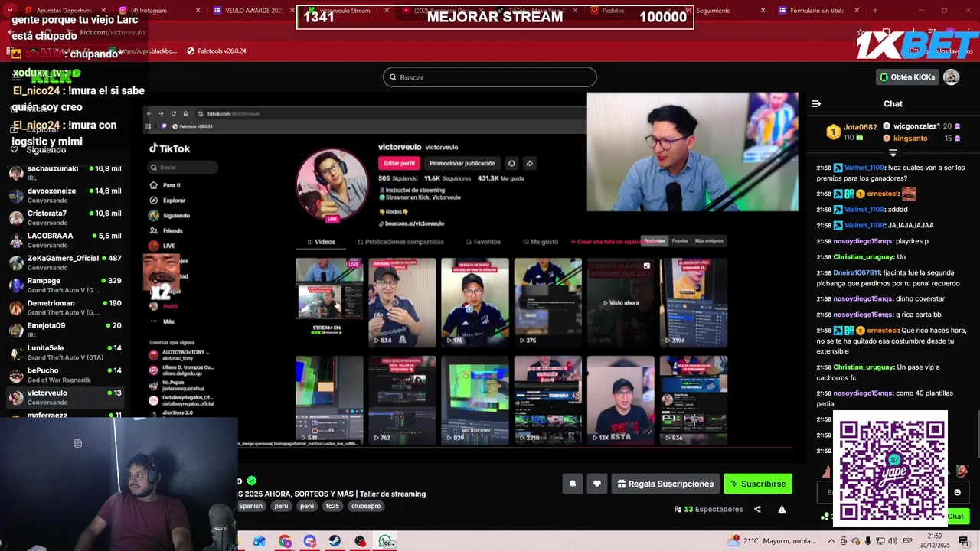This screenshot has width=980, height=551.
Task: Switch to the VEULO AWARDS browser tab
Action: tap(252, 11)
